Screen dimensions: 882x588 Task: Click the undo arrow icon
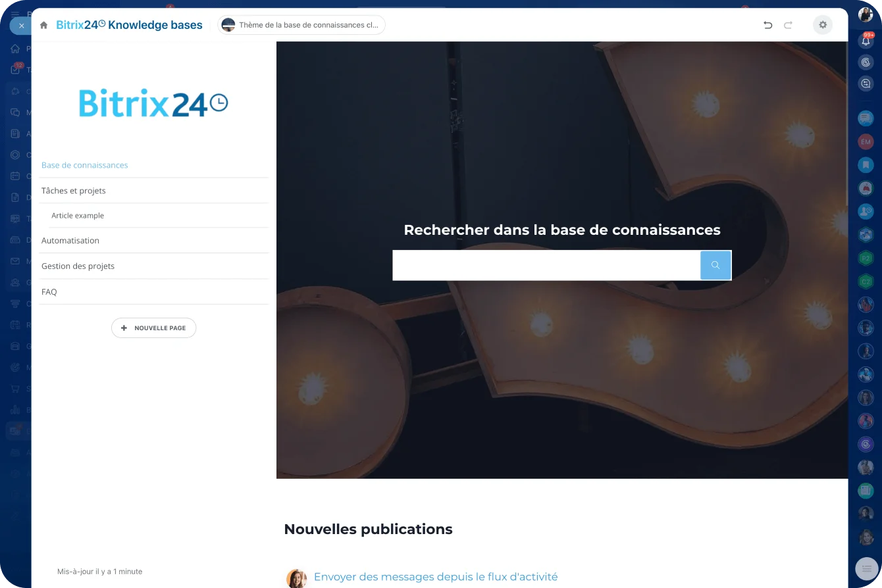coord(767,25)
